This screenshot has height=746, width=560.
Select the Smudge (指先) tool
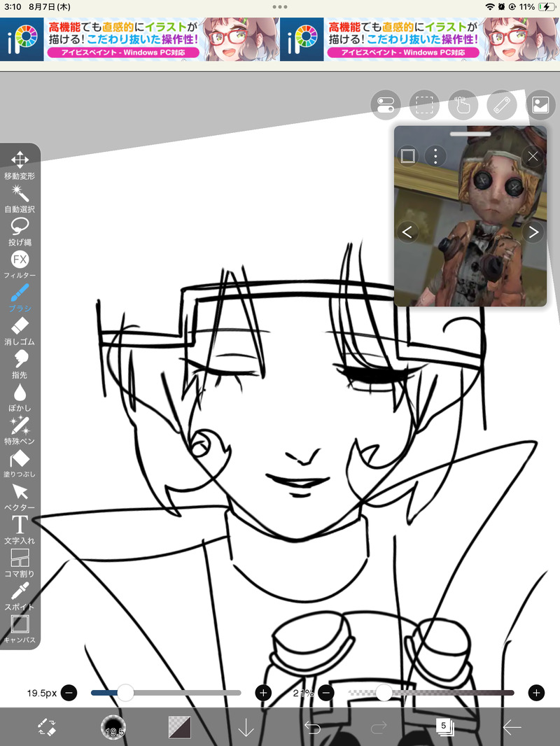[20, 364]
